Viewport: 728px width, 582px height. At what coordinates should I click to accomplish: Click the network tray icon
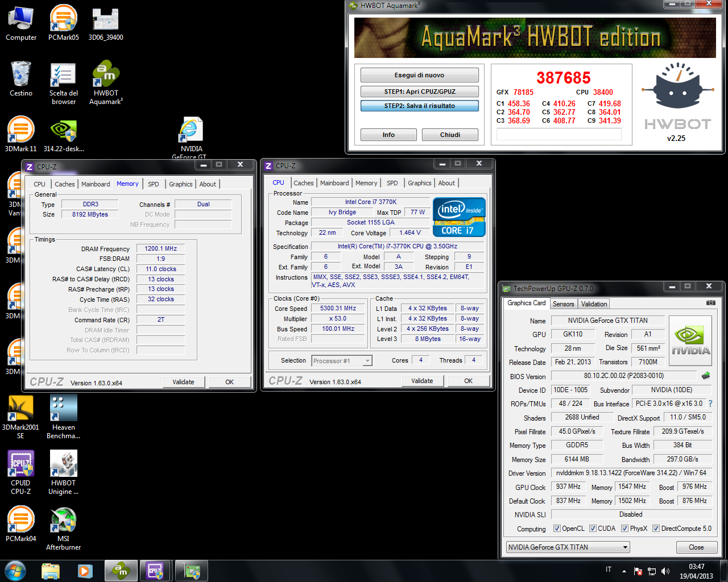[x=652, y=571]
